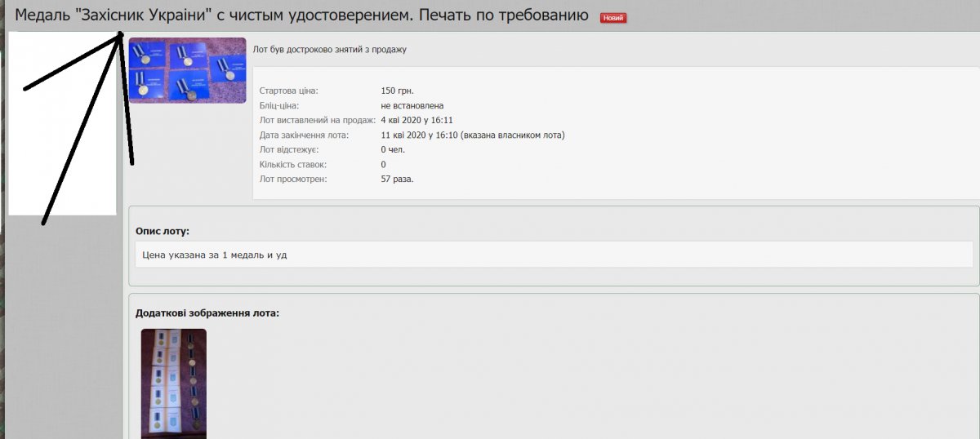980x439 pixels.
Task: Click the red "Новий" badge
Action: pos(612,18)
